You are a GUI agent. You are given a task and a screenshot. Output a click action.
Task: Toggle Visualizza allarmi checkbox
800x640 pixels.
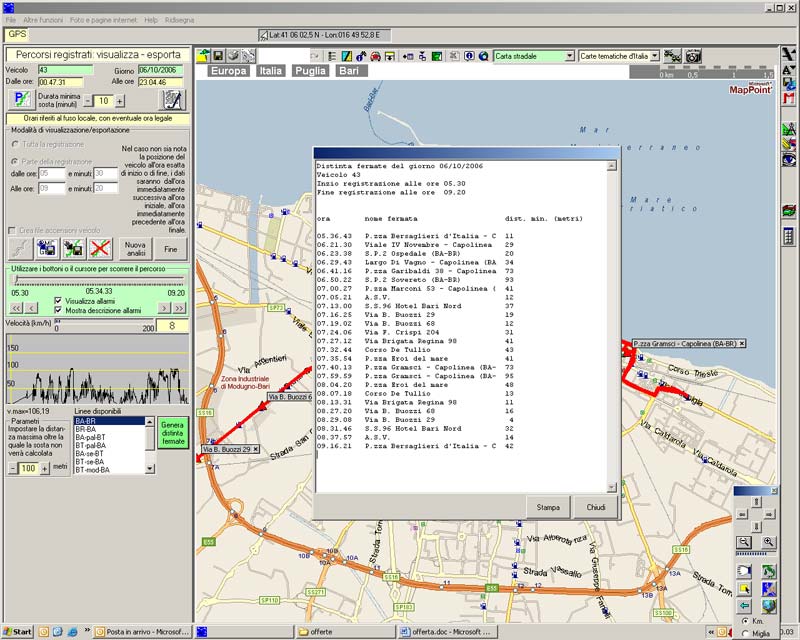(58, 301)
